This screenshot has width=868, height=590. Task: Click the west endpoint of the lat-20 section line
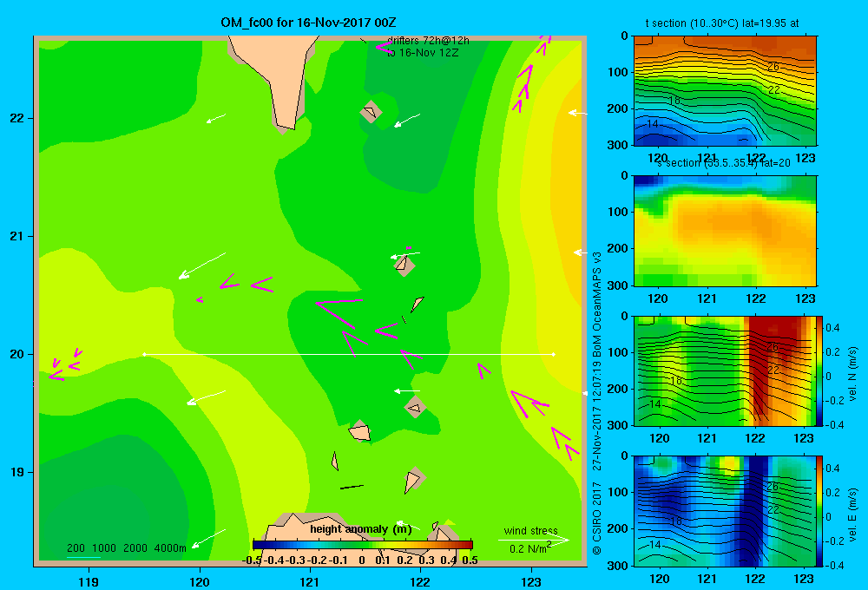[144, 354]
